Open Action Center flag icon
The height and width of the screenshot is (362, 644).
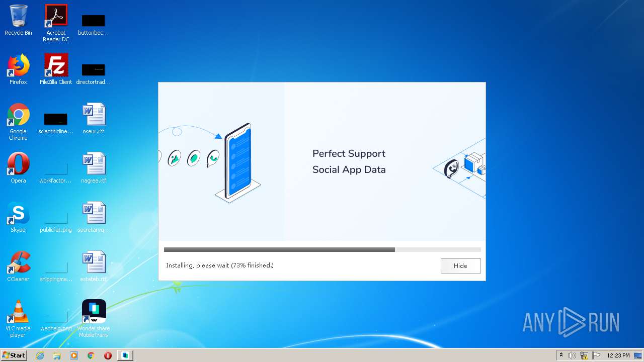pyautogui.click(x=596, y=355)
